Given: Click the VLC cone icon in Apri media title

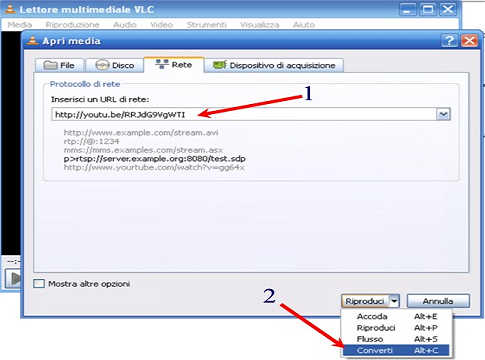Looking at the screenshot, I should [x=32, y=41].
